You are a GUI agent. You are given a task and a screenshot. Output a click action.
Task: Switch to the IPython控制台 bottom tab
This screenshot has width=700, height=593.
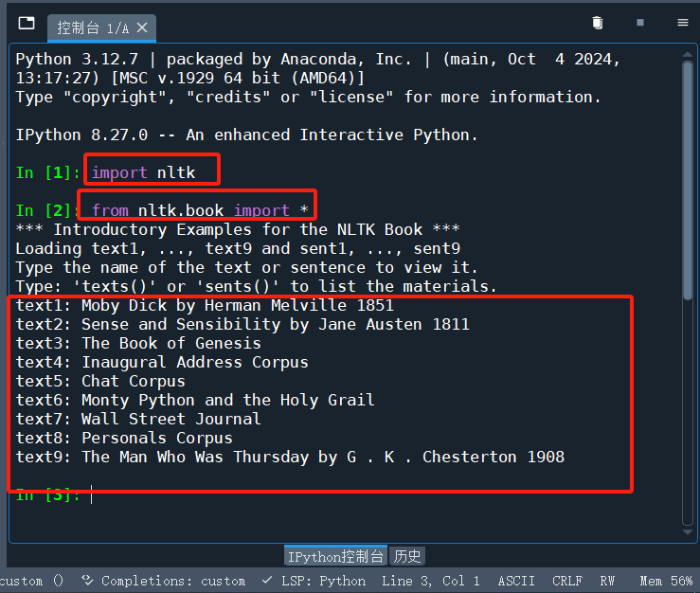point(335,556)
